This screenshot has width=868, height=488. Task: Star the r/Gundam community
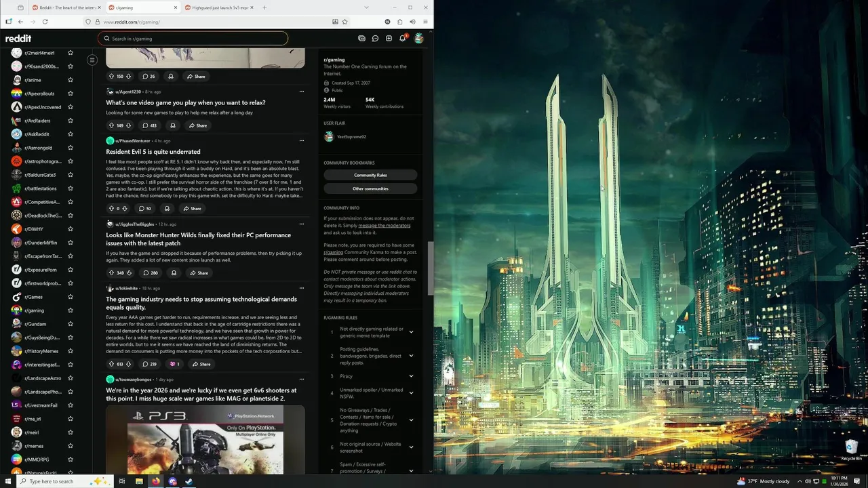[x=70, y=324]
